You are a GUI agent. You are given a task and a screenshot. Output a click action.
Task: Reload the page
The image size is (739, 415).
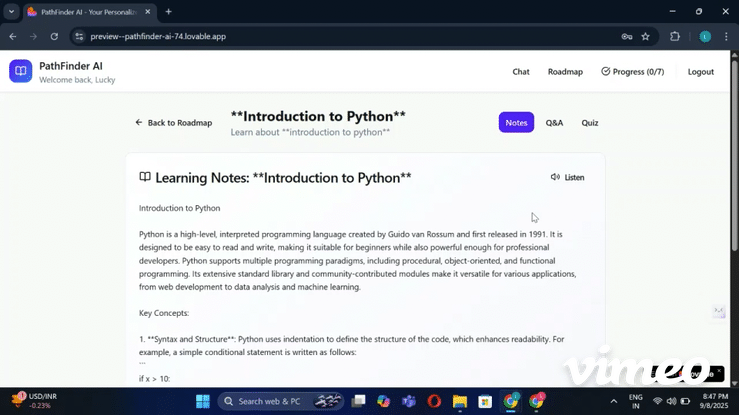tap(54, 36)
